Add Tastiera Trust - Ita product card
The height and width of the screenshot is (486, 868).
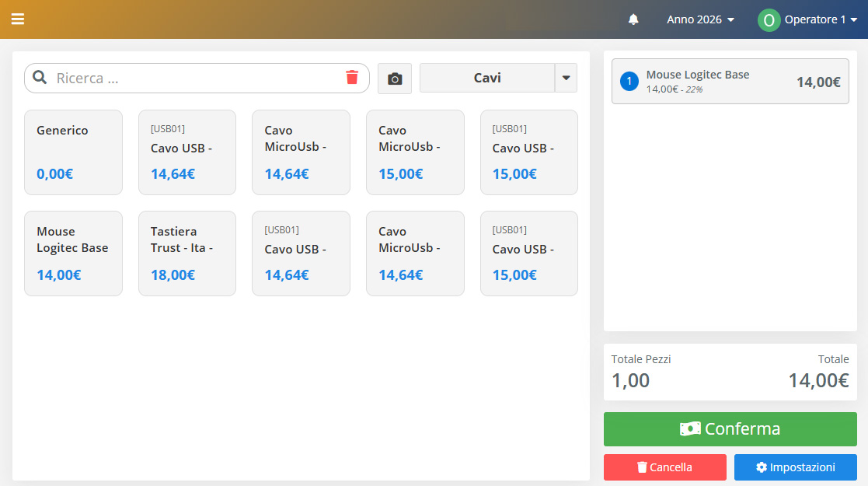187,253
